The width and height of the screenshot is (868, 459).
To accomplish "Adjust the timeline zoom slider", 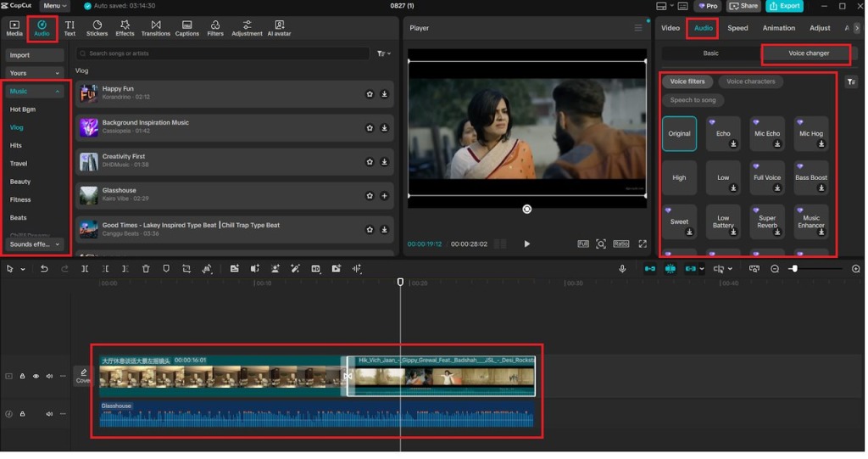I will click(x=794, y=269).
